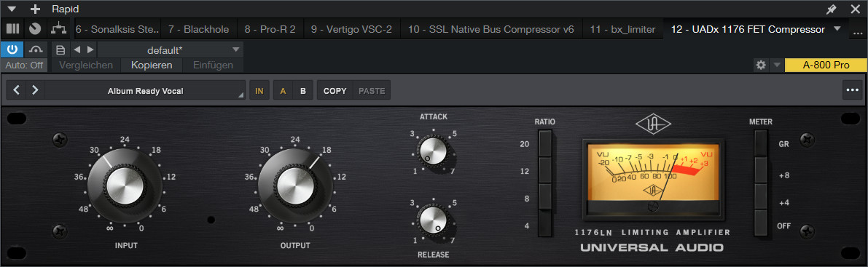The image size is (868, 267).
Task: Close the plugin window
Action: pos(856,9)
